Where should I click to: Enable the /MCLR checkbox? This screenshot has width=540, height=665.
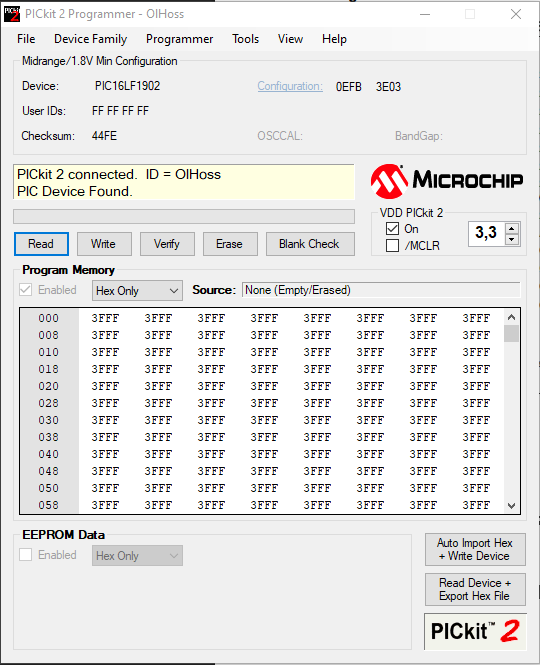(392, 246)
